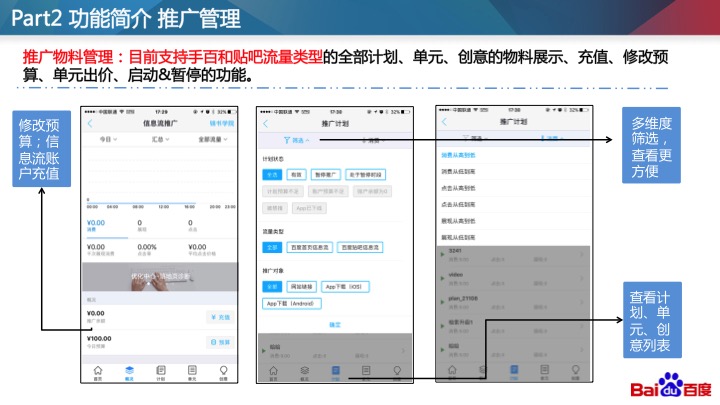This screenshot has height=405, width=720.
Task: Tap the lightbulb icon on the right phone
Action: click(575, 371)
